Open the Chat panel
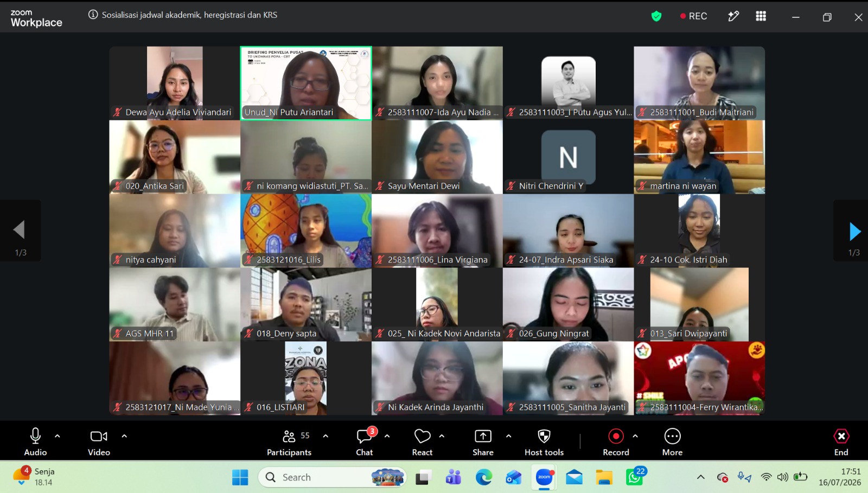The width and height of the screenshot is (868, 493). 365,442
